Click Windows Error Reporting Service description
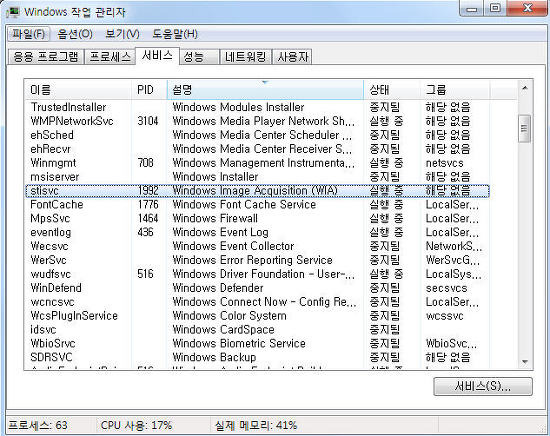The height and width of the screenshot is (436, 550). (252, 260)
